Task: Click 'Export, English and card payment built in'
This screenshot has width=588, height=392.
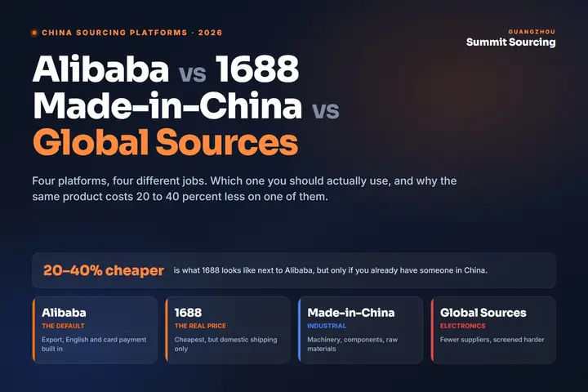Action: 94,344
